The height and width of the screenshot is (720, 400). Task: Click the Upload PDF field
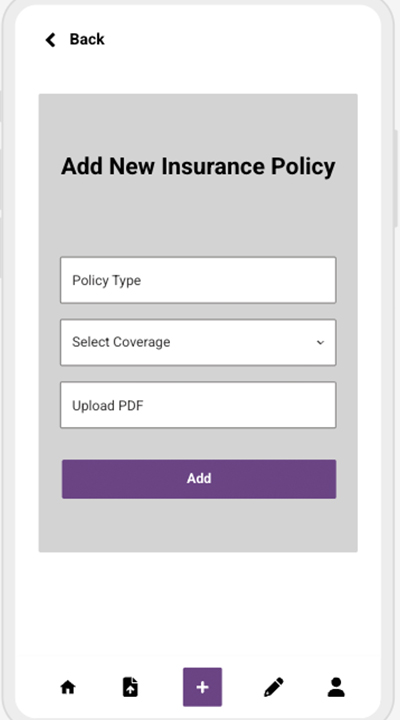click(198, 405)
